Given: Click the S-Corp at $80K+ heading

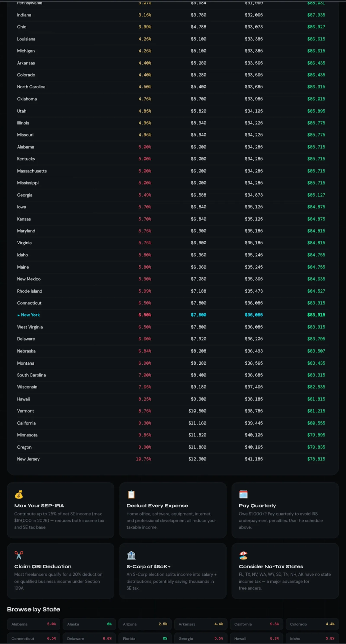Looking at the screenshot, I should (148, 567).
